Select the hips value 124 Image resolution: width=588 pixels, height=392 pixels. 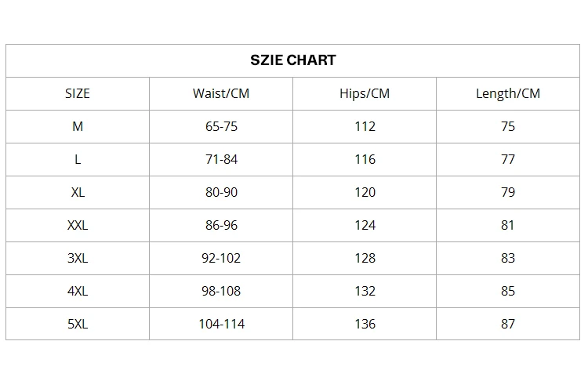[x=365, y=225]
